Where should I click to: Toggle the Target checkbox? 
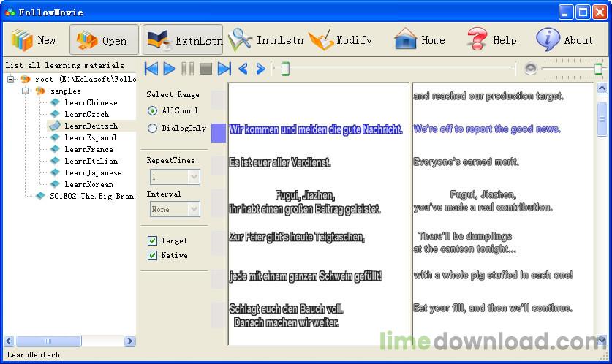pyautogui.click(x=152, y=240)
